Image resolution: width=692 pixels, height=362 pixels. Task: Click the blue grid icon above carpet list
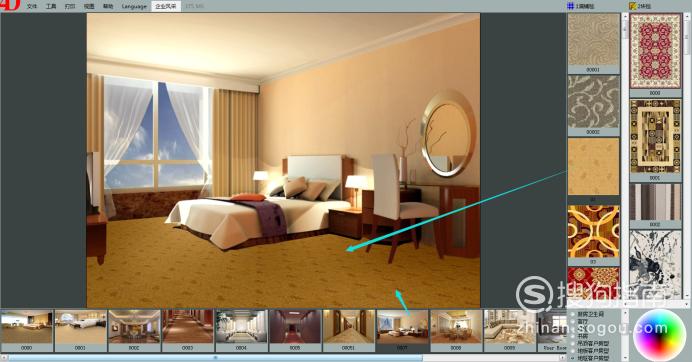point(571,6)
